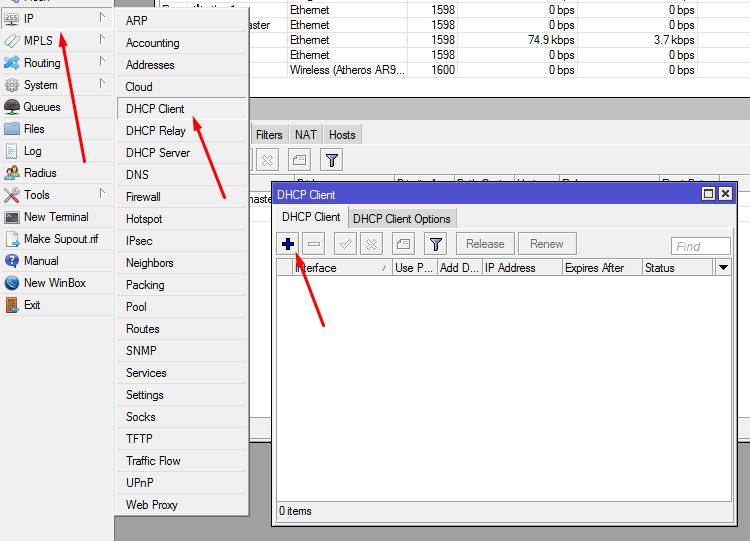Expand the System submenu
The width and height of the screenshot is (750, 541).
(x=41, y=85)
